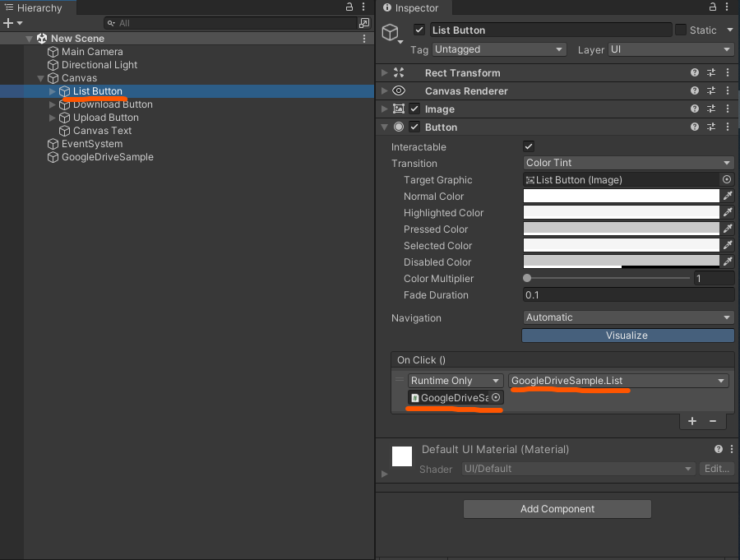Click the create (+) icon in Hierarchy
740x560 pixels.
[7, 22]
